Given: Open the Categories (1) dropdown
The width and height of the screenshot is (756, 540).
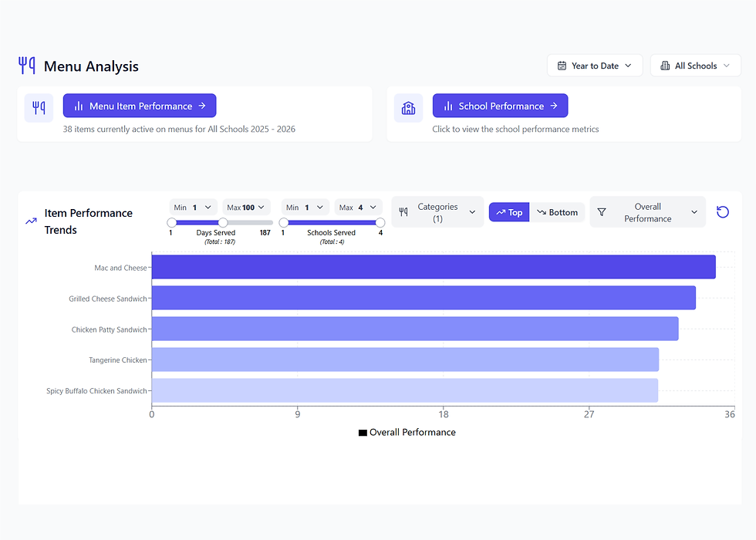Looking at the screenshot, I should pos(437,212).
